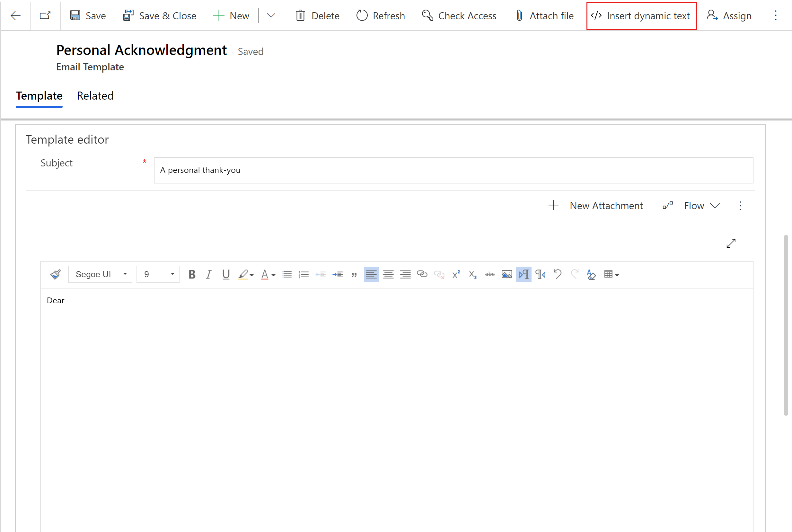Toggle the right-to-left text direction icon
The width and height of the screenshot is (792, 532).
coord(540,274)
